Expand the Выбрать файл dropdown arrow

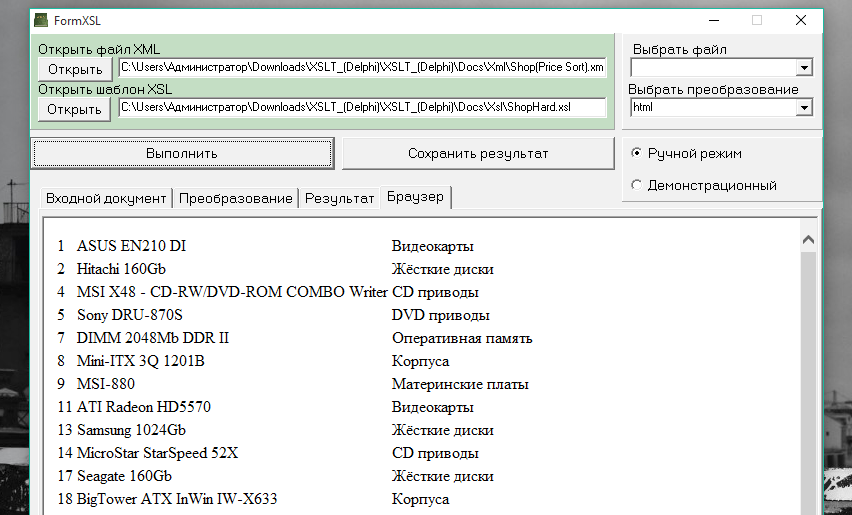[x=804, y=68]
